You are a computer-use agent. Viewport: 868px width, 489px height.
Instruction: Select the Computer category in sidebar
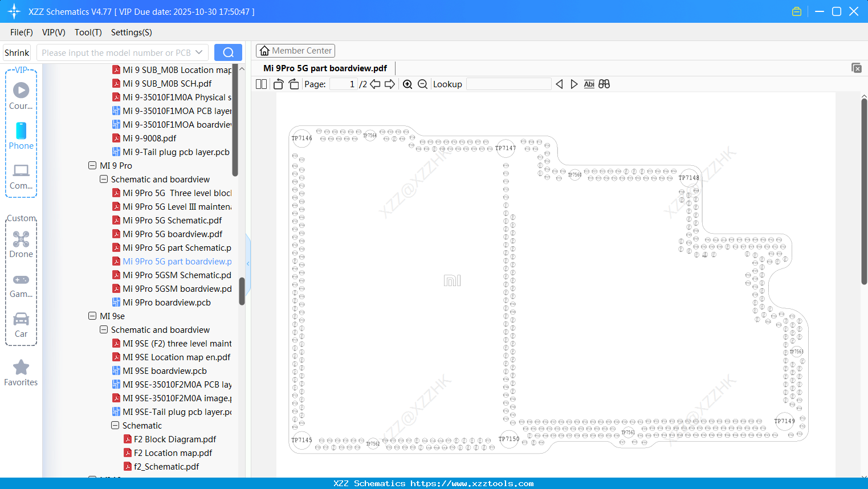click(x=21, y=176)
